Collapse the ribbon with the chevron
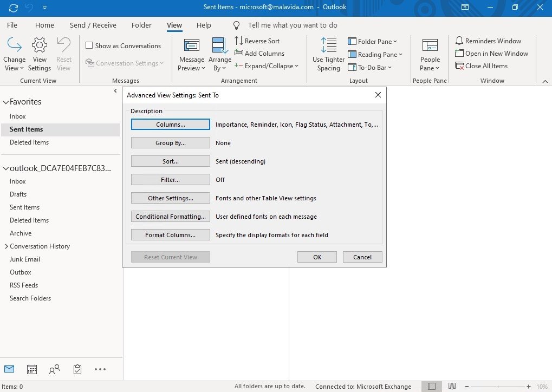Viewport: 552px width, 392px height. click(x=545, y=81)
